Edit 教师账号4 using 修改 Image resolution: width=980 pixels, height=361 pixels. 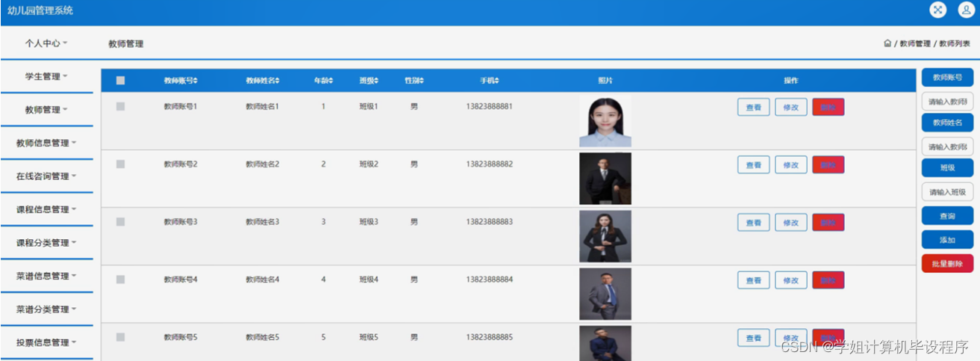[x=791, y=280]
